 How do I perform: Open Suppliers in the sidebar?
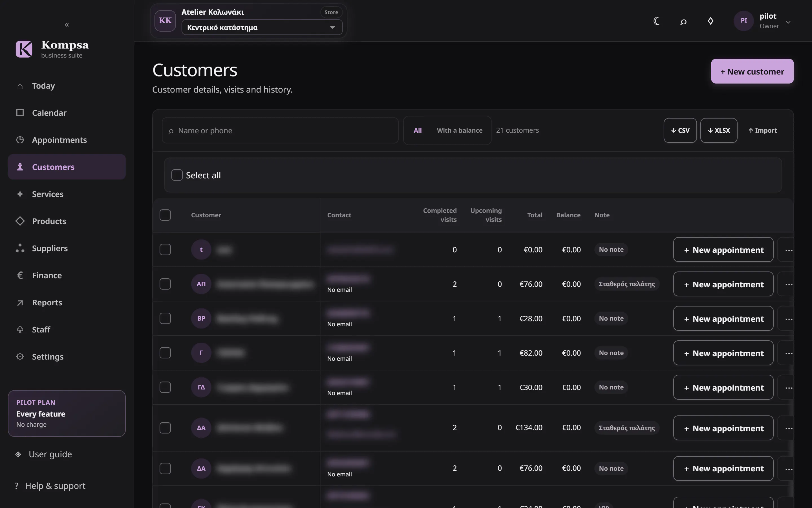coord(67,248)
